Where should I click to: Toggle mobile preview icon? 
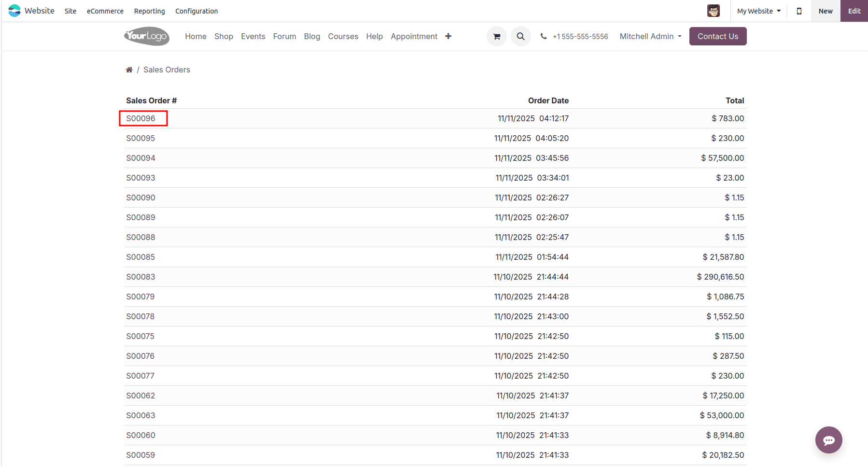(x=799, y=11)
